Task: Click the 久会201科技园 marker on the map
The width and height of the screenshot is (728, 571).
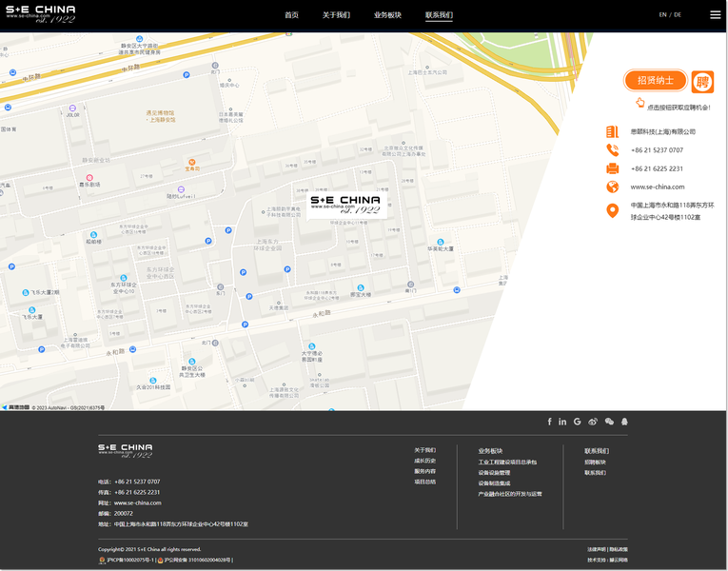Action: coord(153,381)
